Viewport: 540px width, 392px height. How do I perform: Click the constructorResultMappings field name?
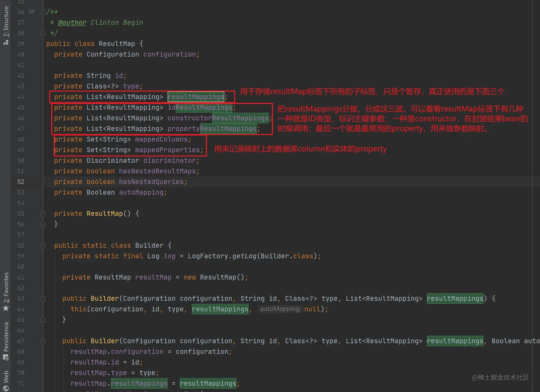coord(218,118)
